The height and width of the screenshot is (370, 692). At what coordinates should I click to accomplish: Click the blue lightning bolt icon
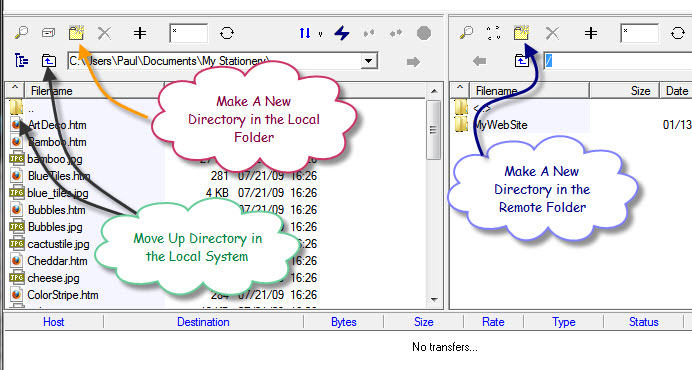[342, 33]
